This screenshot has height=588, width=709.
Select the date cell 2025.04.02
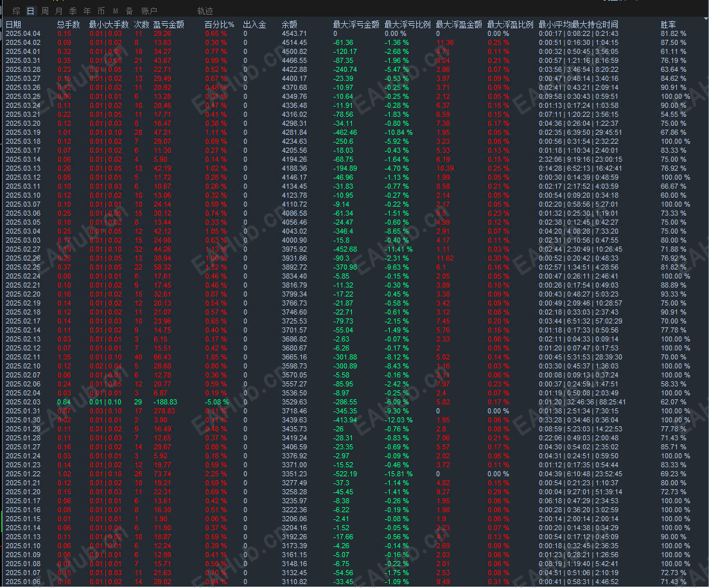pyautogui.click(x=22, y=42)
